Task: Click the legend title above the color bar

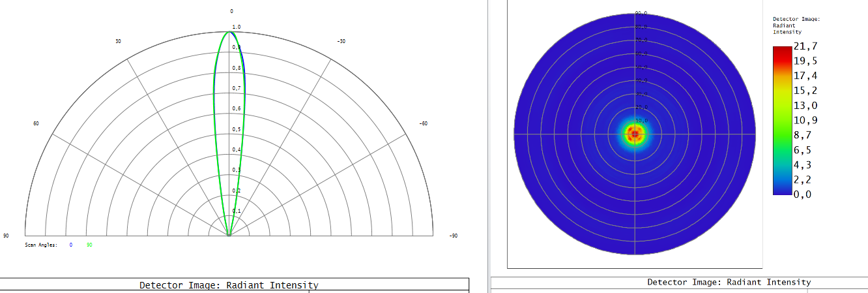Action: pos(796,25)
